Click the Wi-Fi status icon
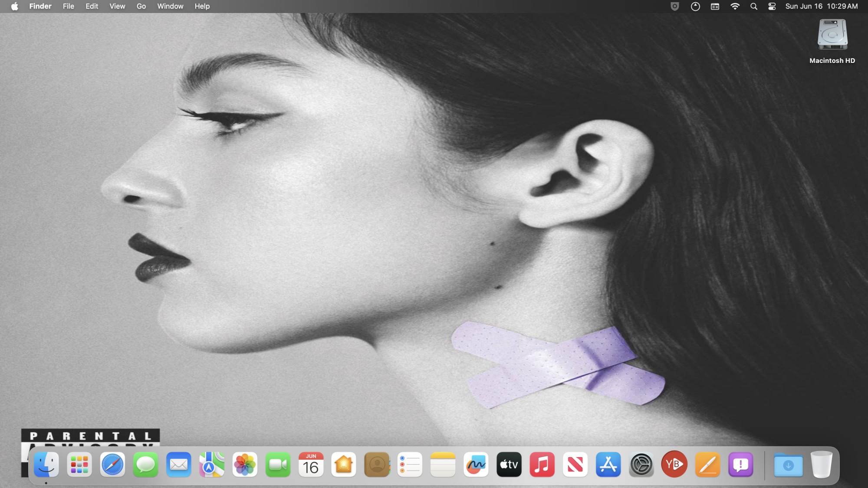 735,7
